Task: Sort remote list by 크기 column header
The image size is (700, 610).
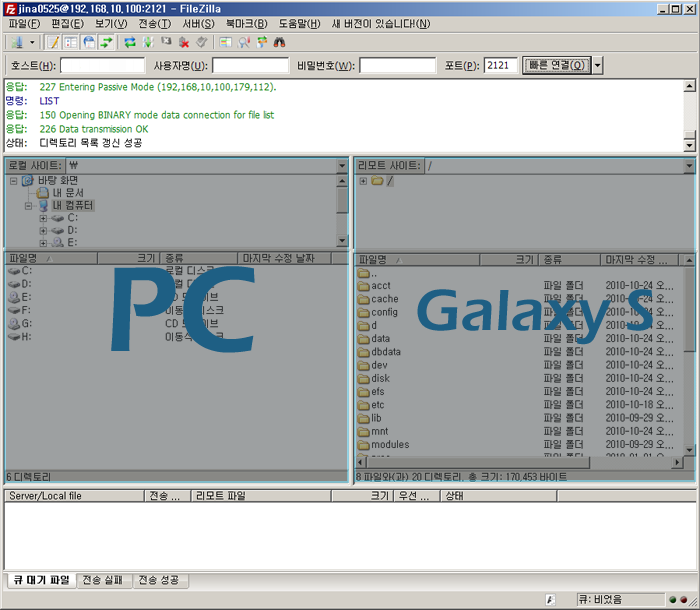Action: (509, 259)
